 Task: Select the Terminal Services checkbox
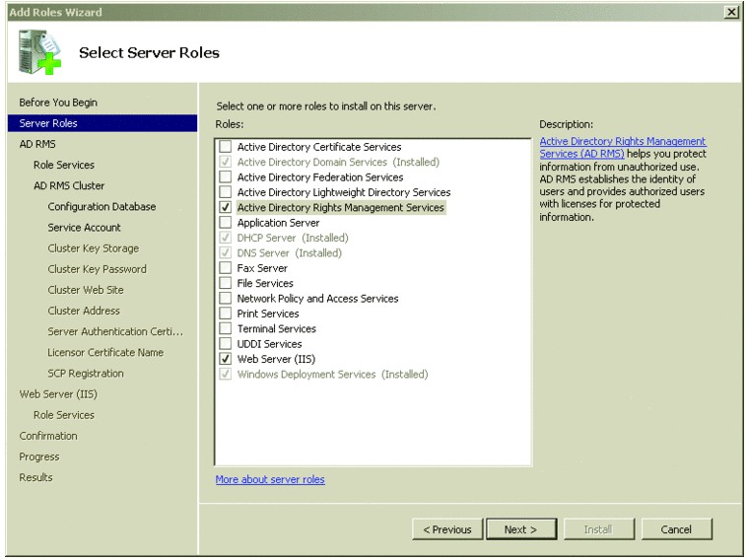tap(226, 328)
